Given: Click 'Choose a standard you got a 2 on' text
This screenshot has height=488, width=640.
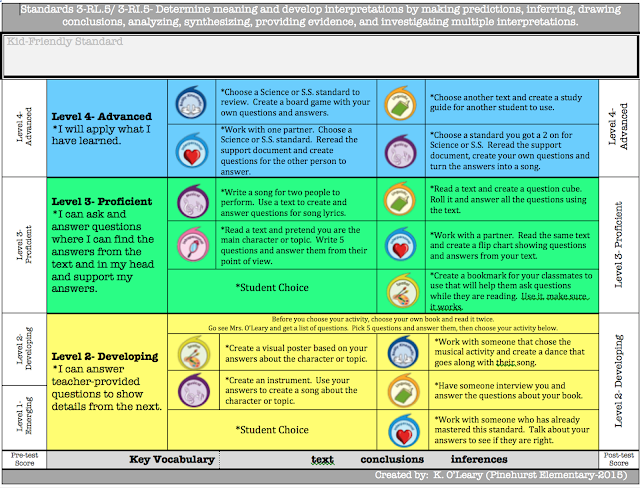Looking at the screenshot, I should [x=510, y=151].
